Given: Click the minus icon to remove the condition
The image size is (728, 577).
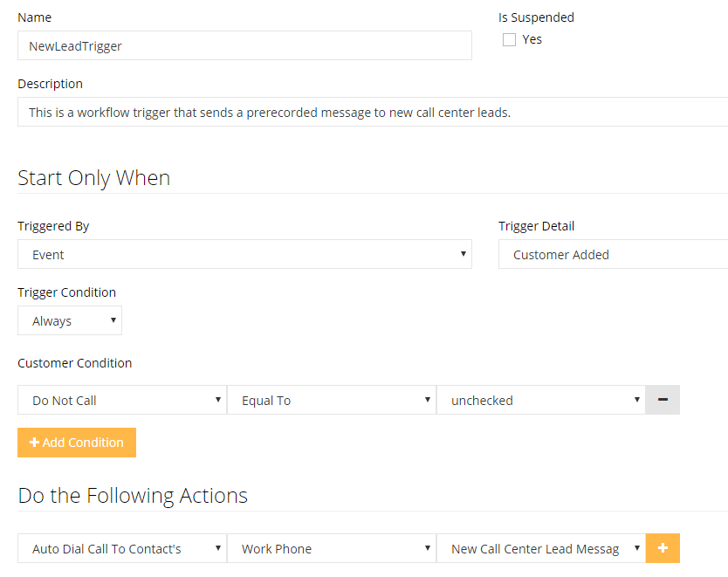Looking at the screenshot, I should coord(663,400).
